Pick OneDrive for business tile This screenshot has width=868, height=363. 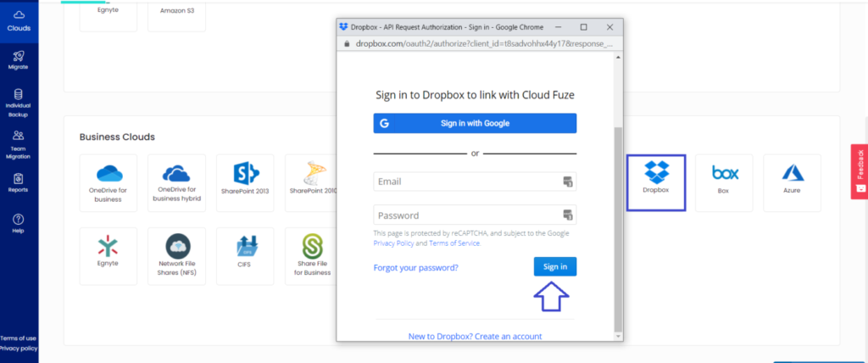pyautogui.click(x=108, y=182)
